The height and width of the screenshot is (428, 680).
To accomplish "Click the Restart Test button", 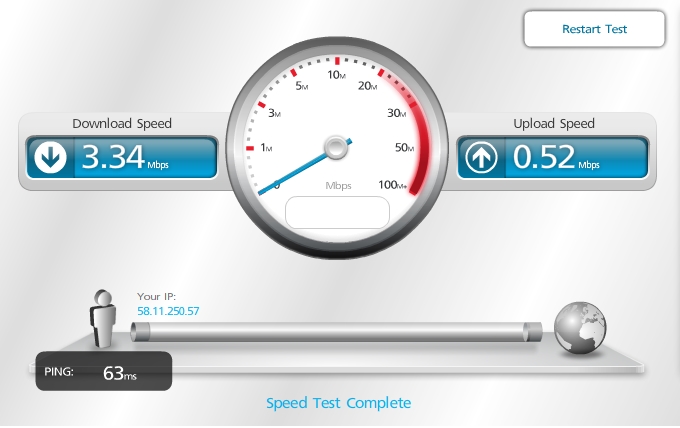I will pyautogui.click(x=594, y=29).
